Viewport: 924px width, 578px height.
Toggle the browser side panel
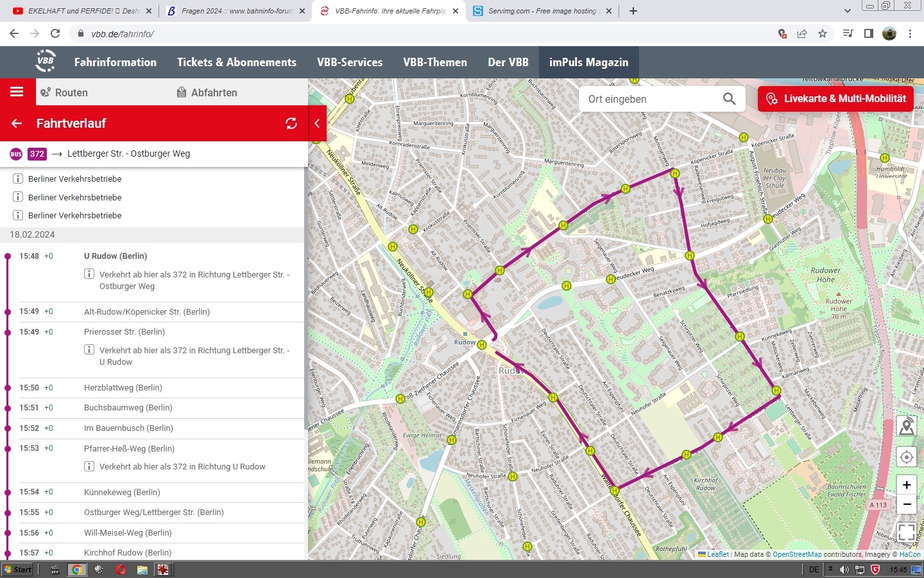pyautogui.click(x=868, y=33)
